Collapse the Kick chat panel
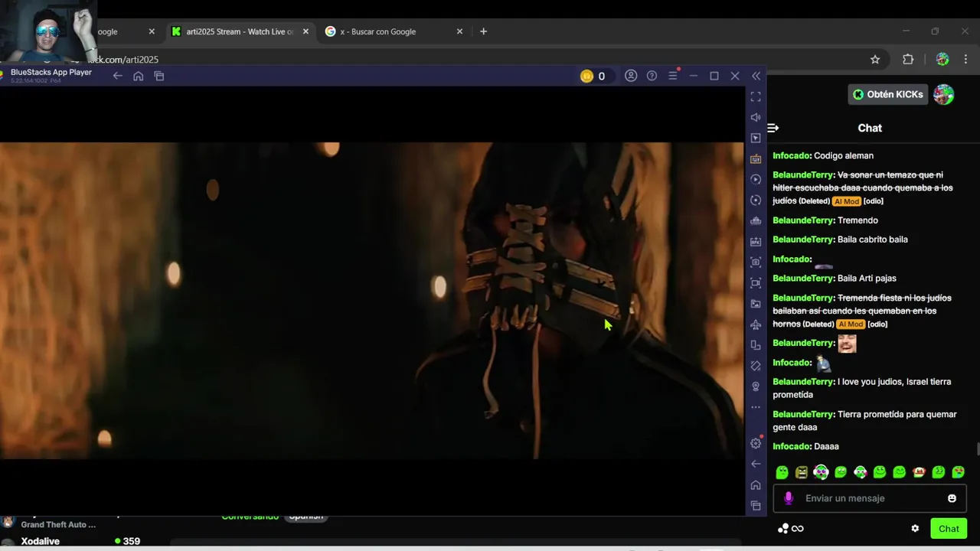Image resolution: width=980 pixels, height=551 pixels. (773, 128)
